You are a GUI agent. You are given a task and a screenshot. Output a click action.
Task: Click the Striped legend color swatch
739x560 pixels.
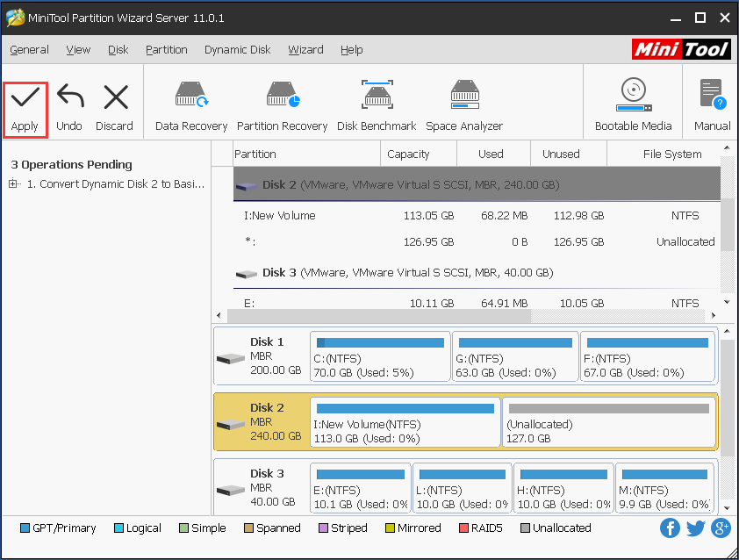[x=323, y=528]
